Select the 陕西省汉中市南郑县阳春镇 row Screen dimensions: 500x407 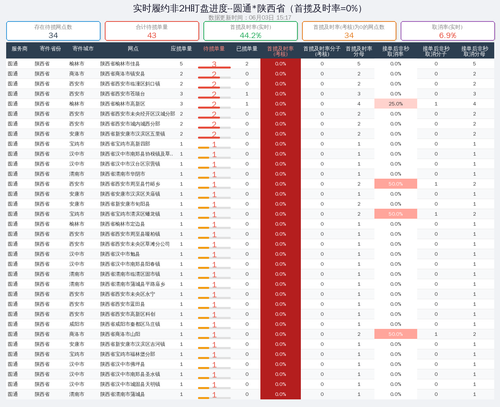pyautogui.click(x=250, y=264)
